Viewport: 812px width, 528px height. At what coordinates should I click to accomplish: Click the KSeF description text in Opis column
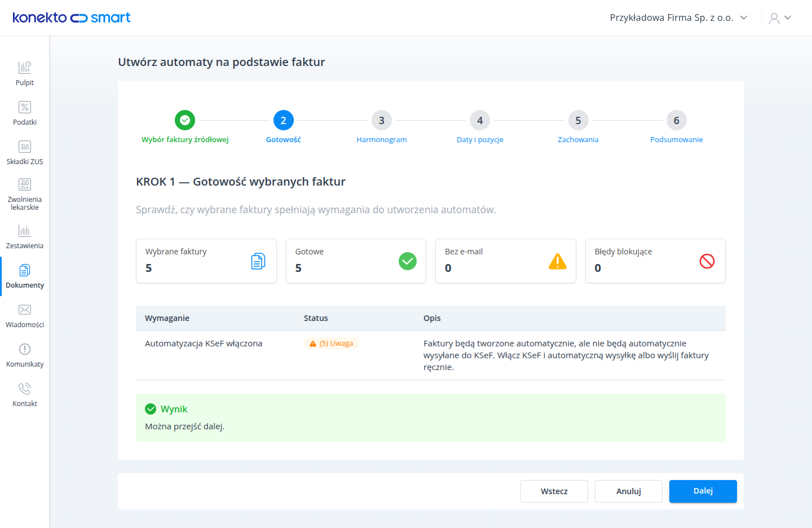point(566,355)
